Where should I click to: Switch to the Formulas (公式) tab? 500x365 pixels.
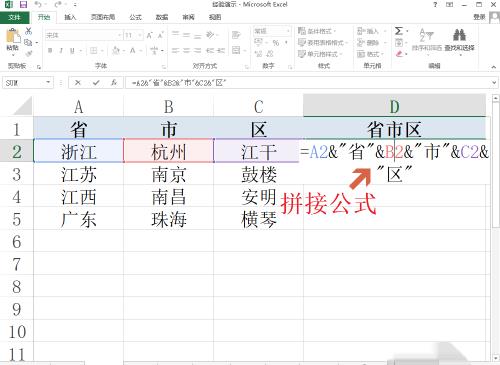click(135, 17)
